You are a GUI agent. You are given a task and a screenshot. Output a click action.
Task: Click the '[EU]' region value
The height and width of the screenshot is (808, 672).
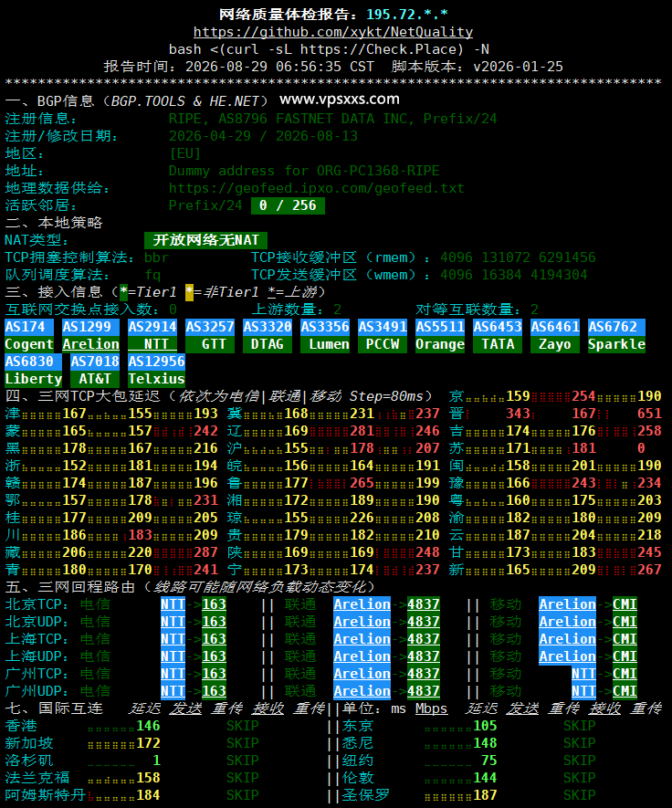tap(185, 153)
